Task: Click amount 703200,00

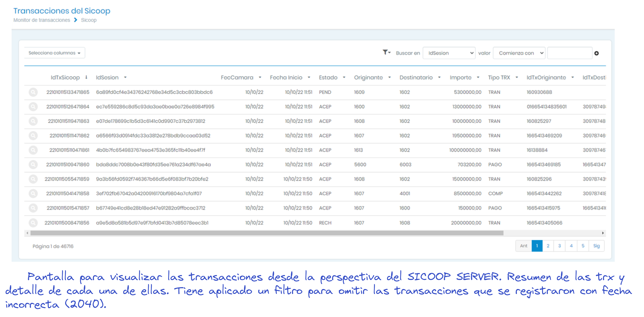Action: [469, 165]
